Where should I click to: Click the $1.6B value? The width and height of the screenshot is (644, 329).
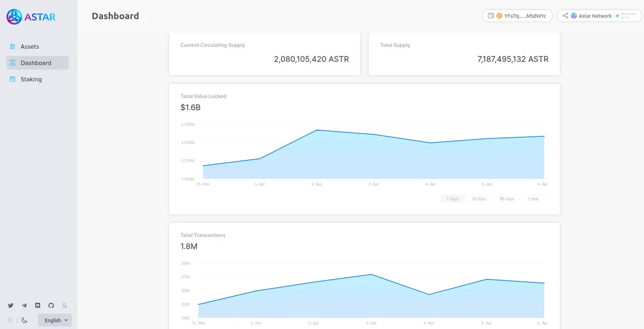(191, 107)
